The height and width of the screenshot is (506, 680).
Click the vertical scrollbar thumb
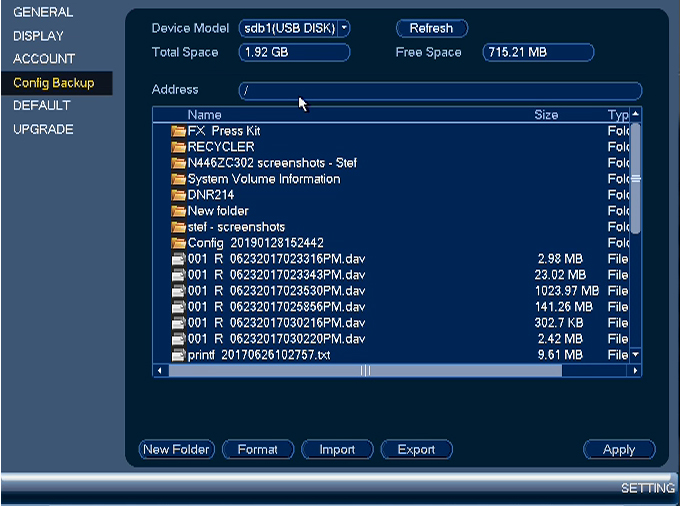(635, 179)
